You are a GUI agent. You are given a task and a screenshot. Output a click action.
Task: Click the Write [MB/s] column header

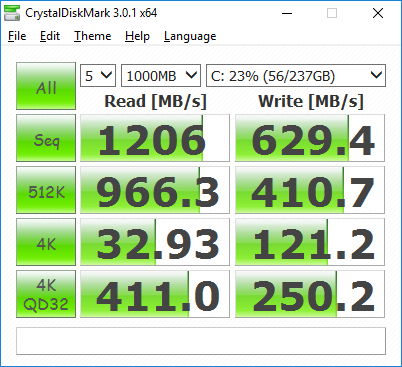point(311,101)
